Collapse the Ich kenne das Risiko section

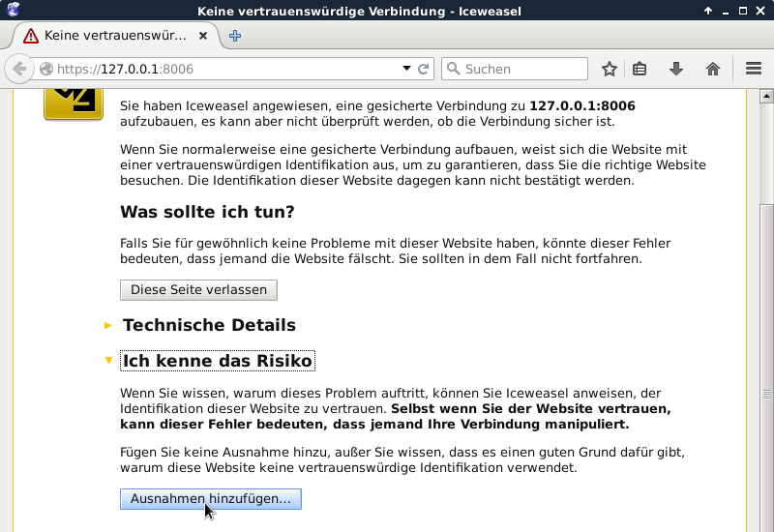(x=217, y=361)
